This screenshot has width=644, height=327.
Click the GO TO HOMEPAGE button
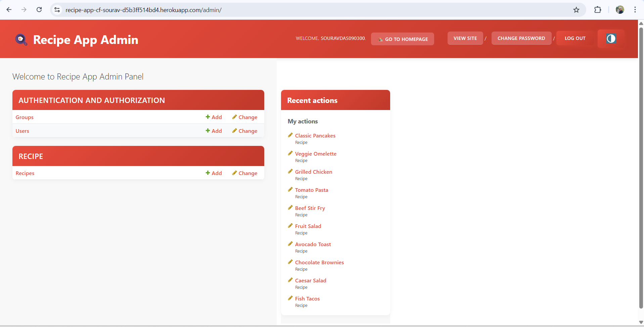pos(402,39)
